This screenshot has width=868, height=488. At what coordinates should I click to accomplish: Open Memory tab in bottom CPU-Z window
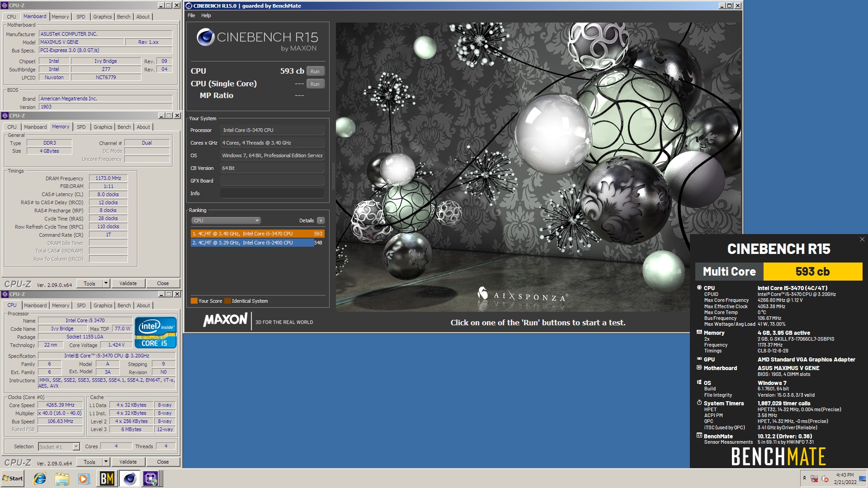click(61, 306)
